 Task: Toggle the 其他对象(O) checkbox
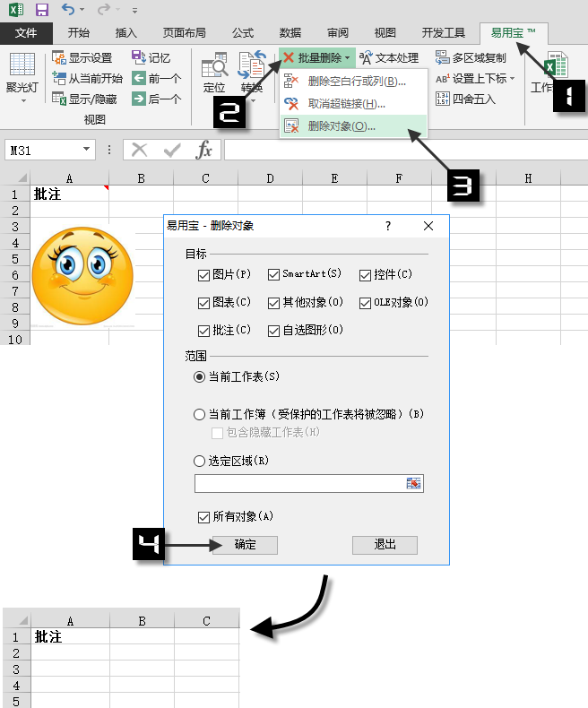point(273,304)
